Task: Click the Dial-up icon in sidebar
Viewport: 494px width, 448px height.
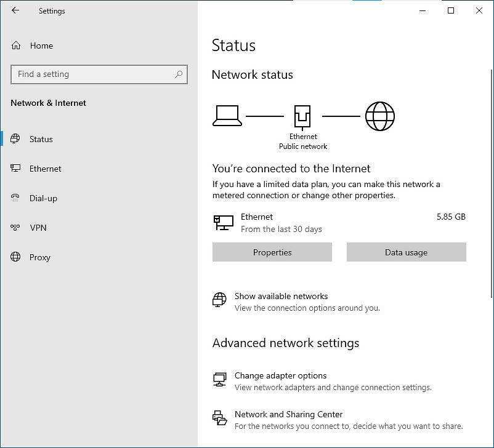Action: point(15,198)
